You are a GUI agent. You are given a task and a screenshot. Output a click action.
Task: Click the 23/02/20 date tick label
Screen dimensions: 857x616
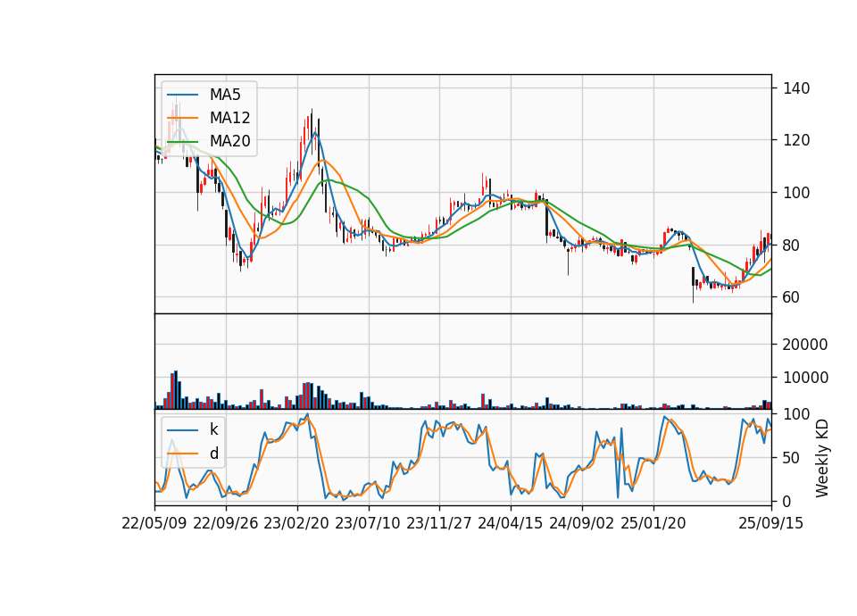coord(296,523)
